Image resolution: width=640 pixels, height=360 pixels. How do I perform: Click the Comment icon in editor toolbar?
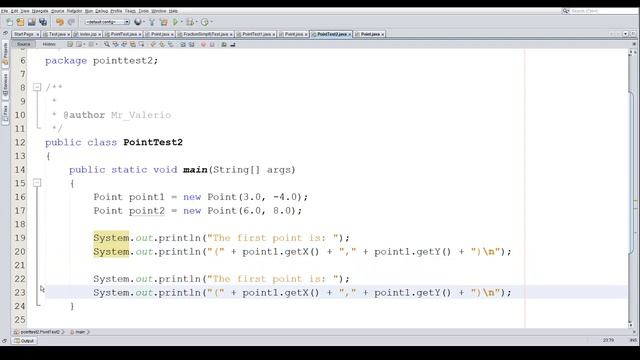(x=224, y=44)
